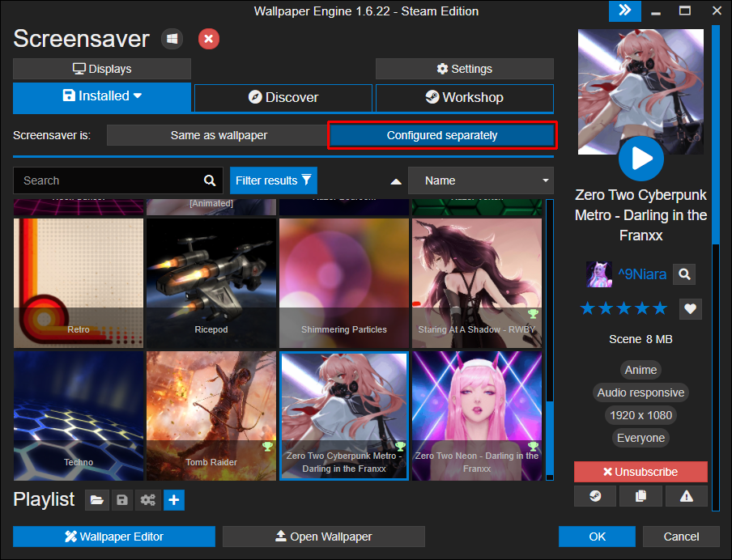
Task: Save playlist with floppy disk icon
Action: [122, 500]
